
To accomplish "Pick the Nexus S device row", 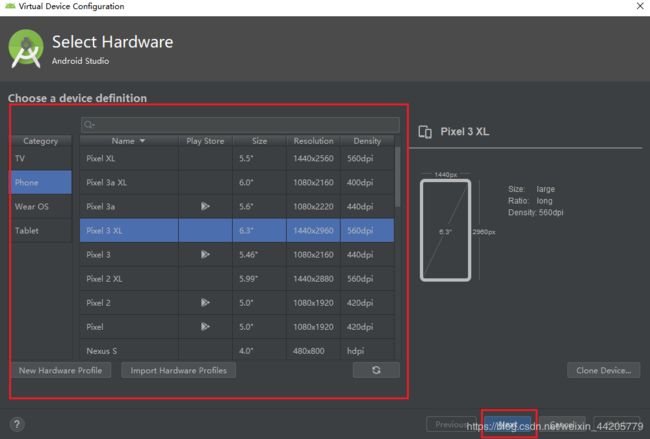I will click(x=129, y=350).
